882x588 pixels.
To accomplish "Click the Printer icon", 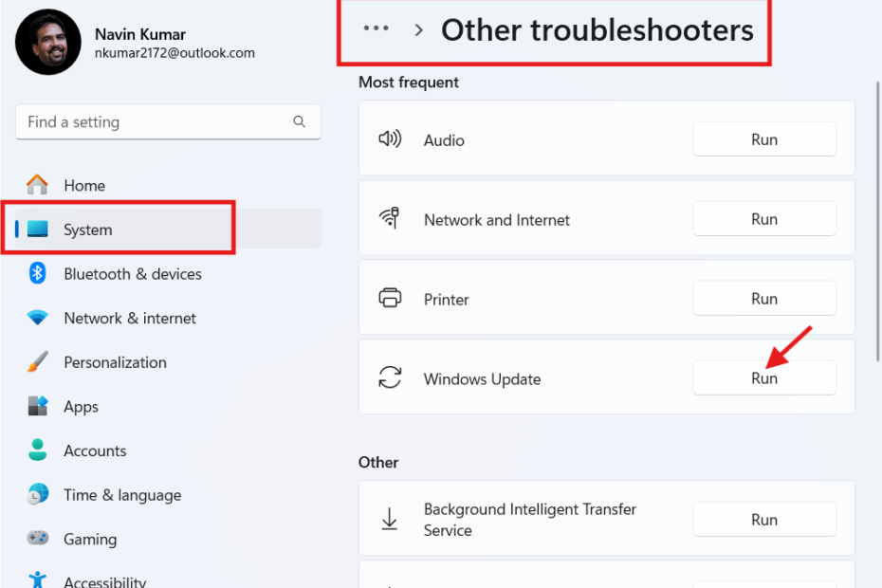I will [390, 298].
